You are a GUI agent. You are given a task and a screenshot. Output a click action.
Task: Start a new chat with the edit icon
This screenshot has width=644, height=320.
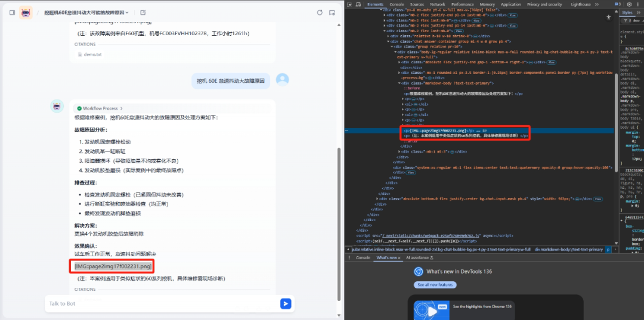(143, 13)
